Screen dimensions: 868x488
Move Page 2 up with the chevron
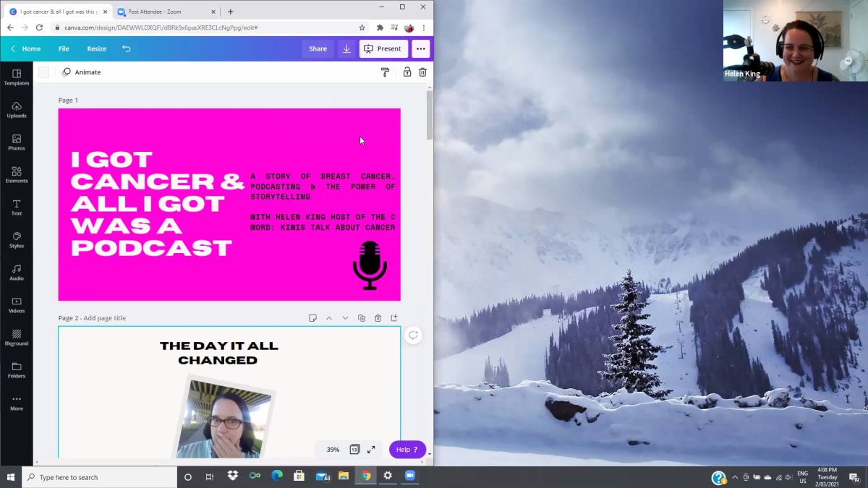point(328,318)
